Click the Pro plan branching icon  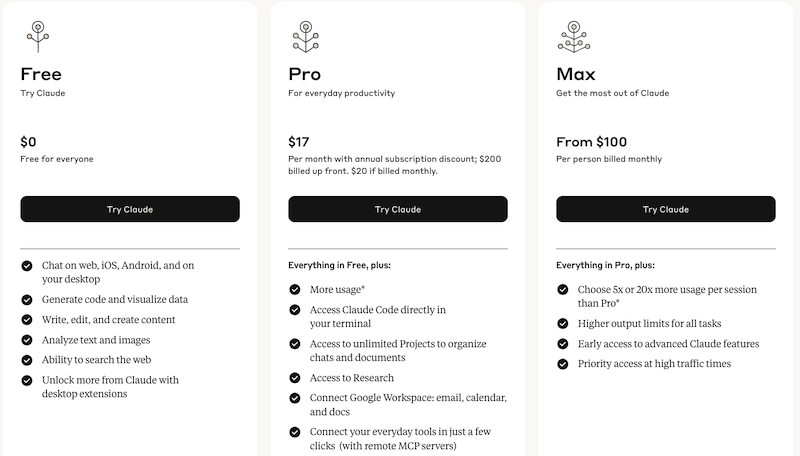pos(306,36)
